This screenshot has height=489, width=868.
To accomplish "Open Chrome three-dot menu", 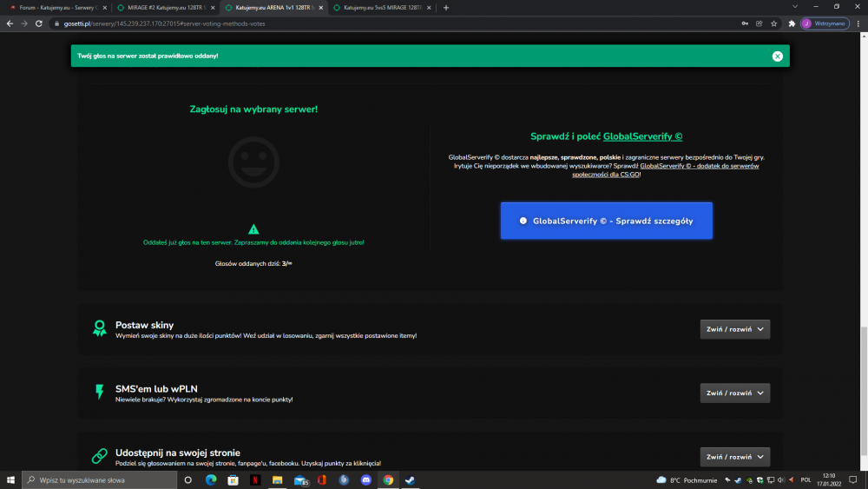I will 858,23.
